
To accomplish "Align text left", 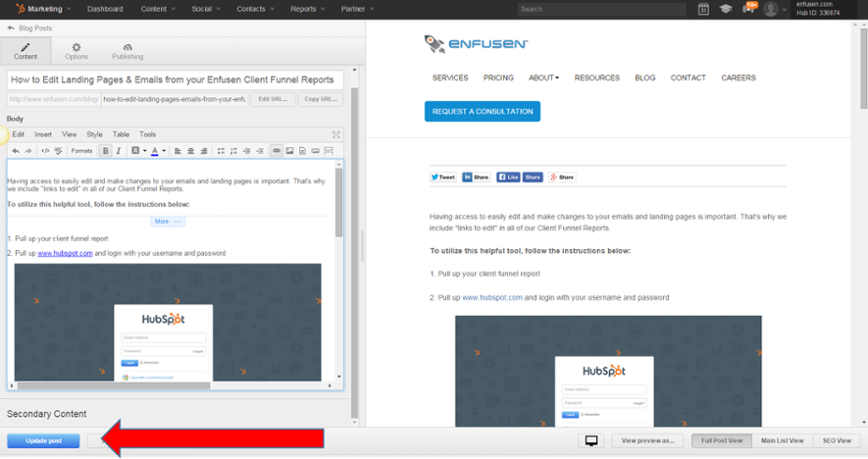I will [x=178, y=151].
